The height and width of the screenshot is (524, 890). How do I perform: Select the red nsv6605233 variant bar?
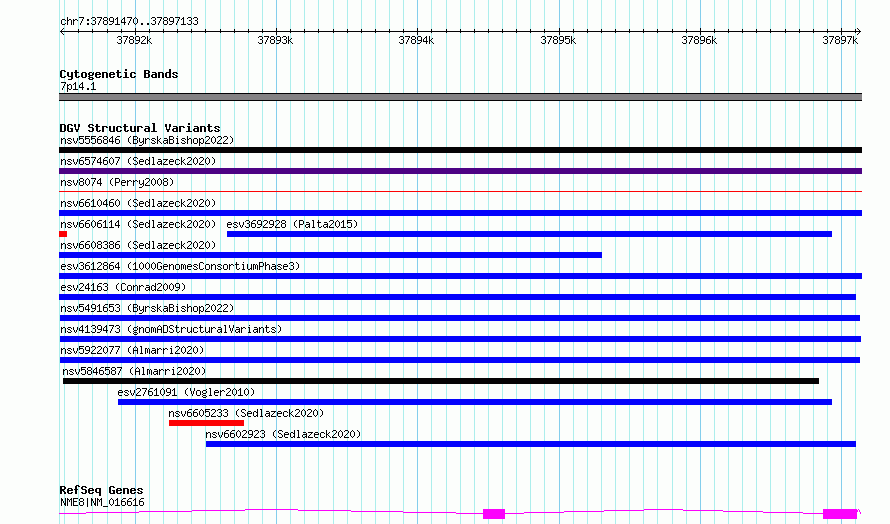[x=206, y=423]
